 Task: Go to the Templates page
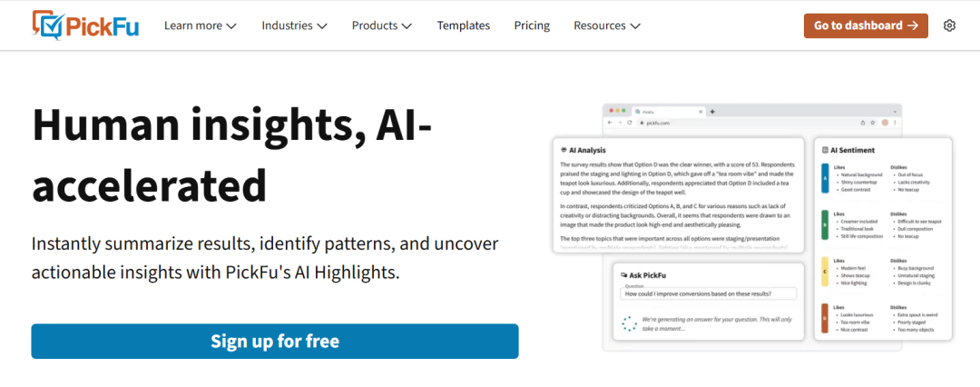[463, 25]
